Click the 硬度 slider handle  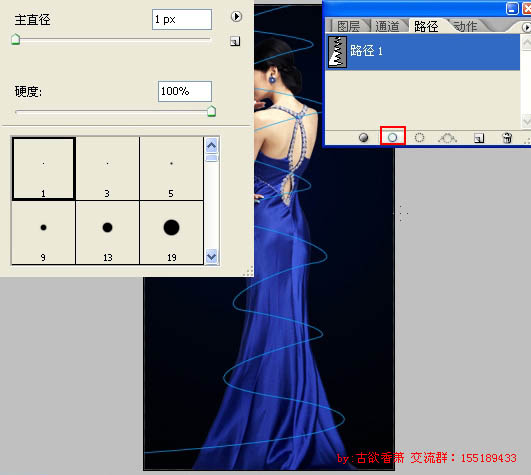(211, 111)
